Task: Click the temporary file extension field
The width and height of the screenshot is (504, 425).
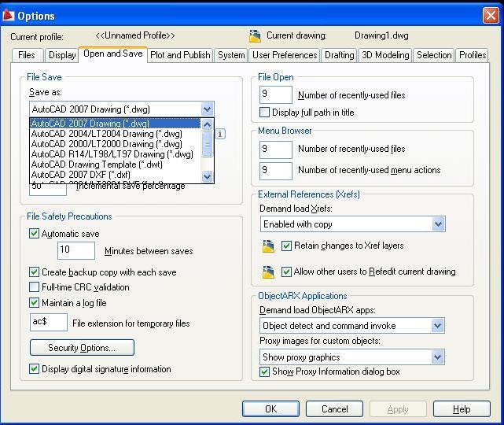Action: [x=49, y=322]
